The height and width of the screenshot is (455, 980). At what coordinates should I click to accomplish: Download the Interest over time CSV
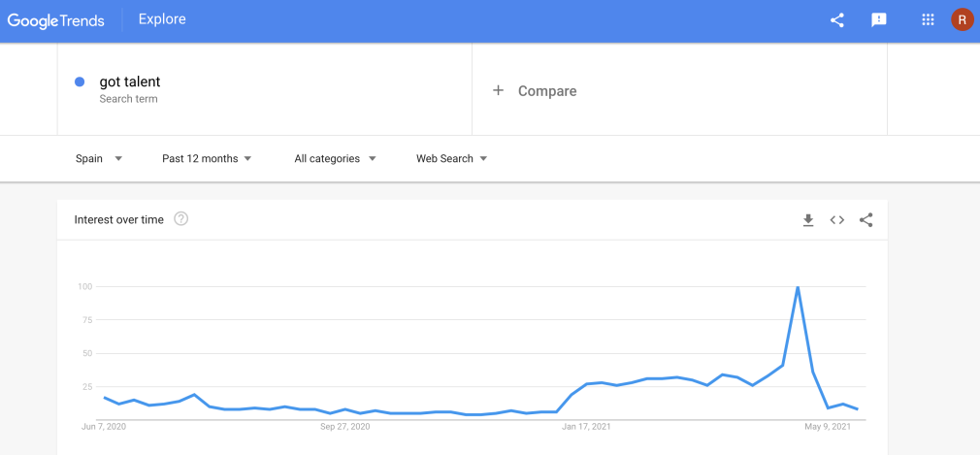[808, 220]
